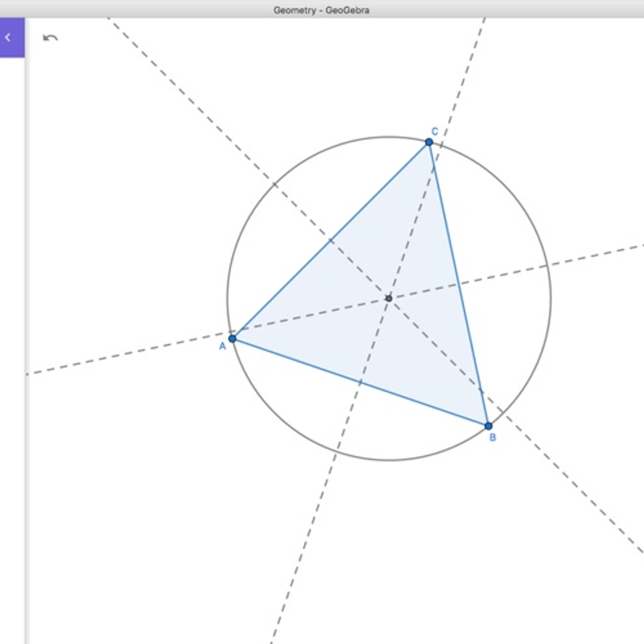
Task: Click the label A next to its point
Action: 222,345
